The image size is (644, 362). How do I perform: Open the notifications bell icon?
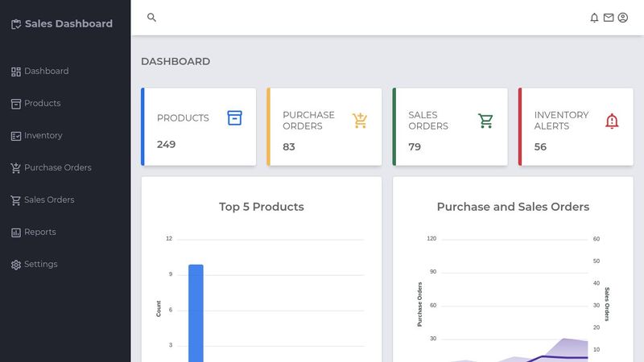(x=594, y=18)
